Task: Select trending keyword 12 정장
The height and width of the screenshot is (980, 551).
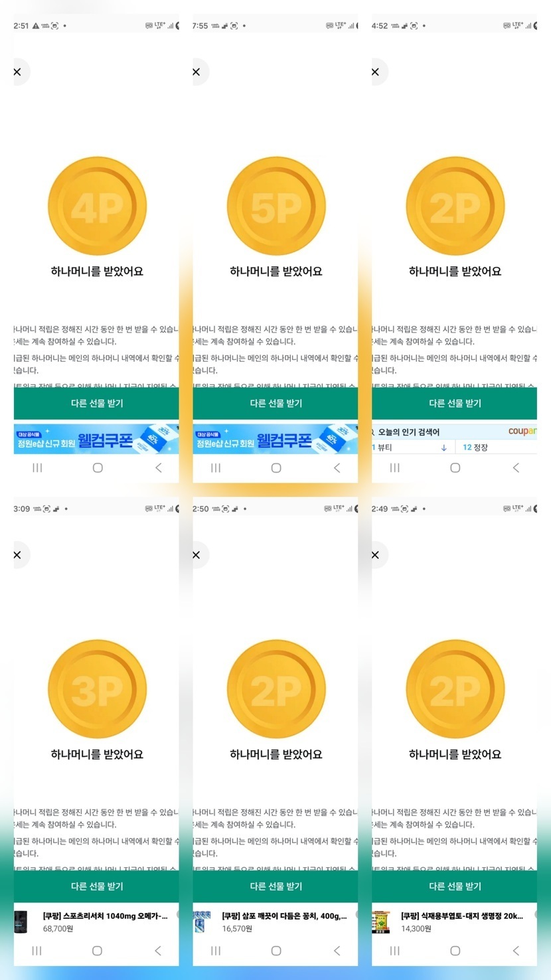Action: coord(476,448)
